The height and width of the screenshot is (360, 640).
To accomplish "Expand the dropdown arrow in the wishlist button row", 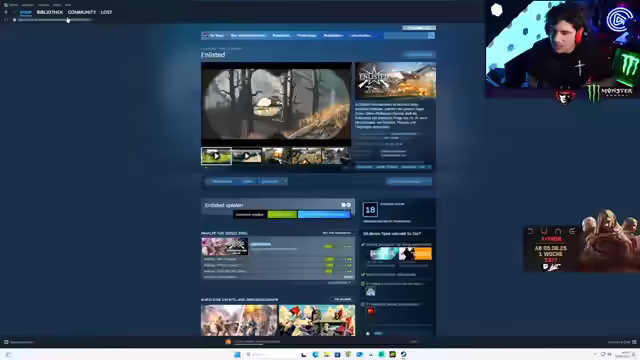I will point(285,181).
